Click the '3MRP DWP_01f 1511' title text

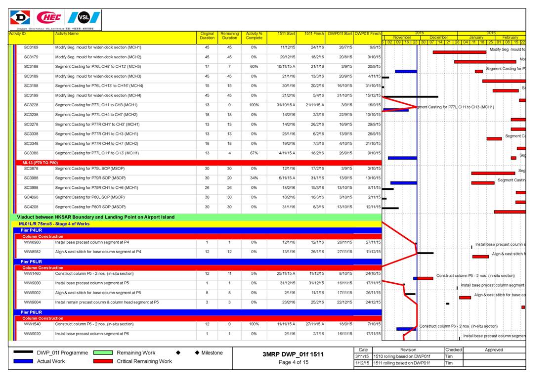(x=293, y=354)
